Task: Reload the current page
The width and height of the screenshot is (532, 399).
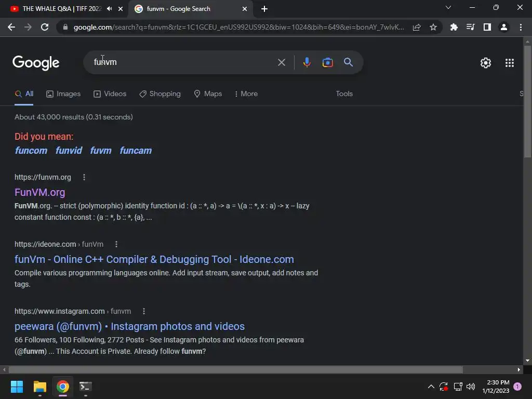Action: click(45, 27)
